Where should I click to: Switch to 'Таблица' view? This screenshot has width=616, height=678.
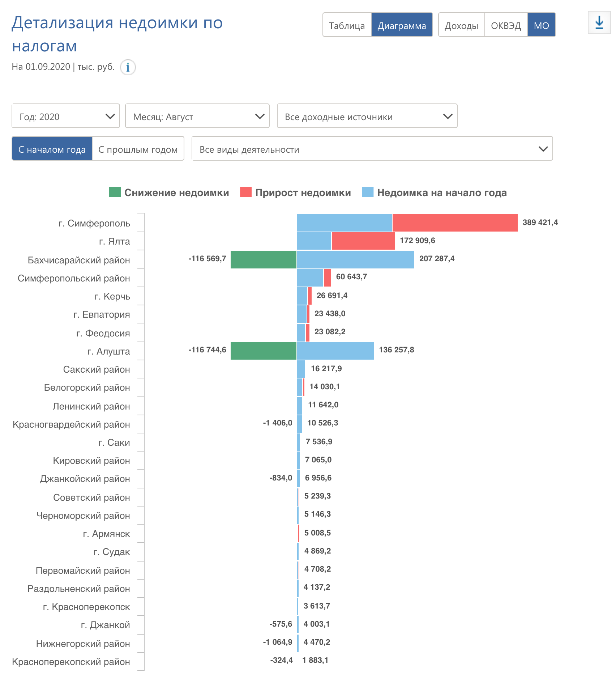[347, 25]
